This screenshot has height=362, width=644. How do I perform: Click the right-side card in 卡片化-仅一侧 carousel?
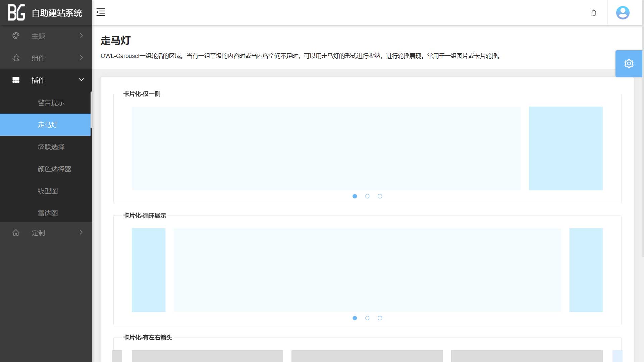pos(566,148)
